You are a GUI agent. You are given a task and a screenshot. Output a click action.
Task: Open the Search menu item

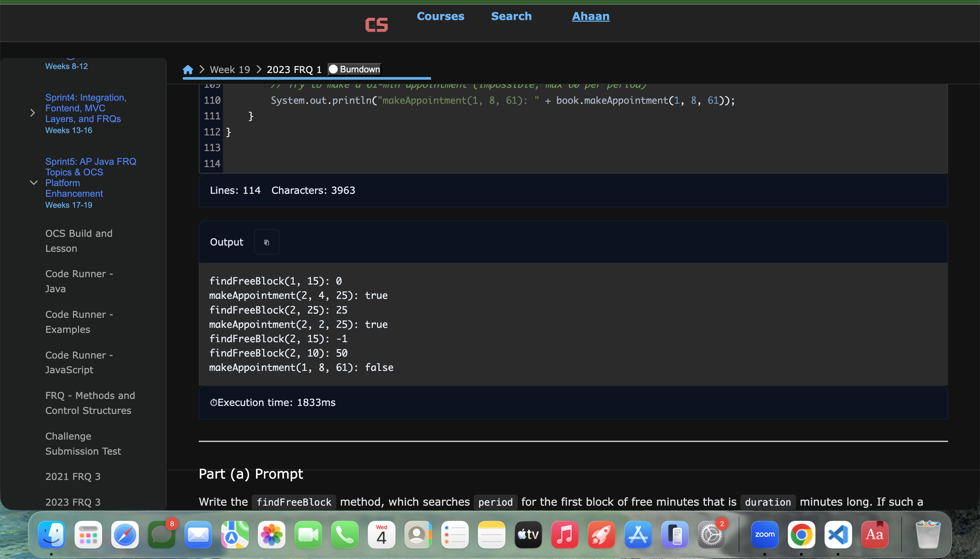tap(511, 16)
